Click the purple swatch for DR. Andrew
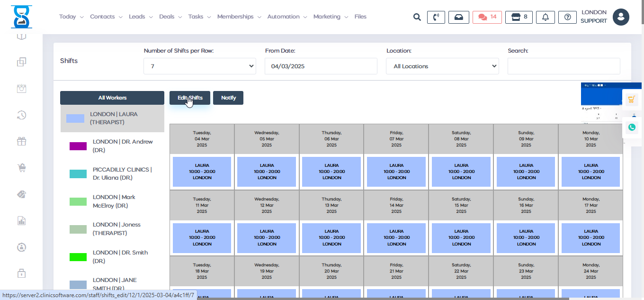 pyautogui.click(x=78, y=146)
